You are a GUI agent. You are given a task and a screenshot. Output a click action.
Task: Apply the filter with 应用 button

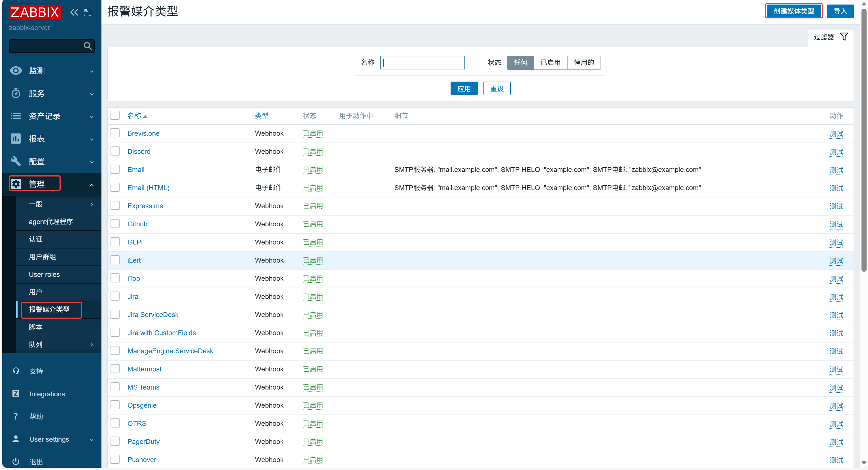(464, 88)
